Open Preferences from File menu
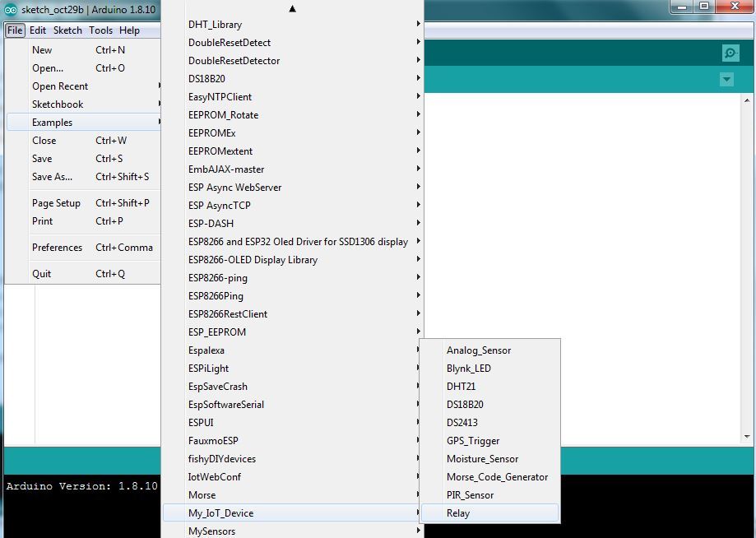Viewport: 756px width, 538px height. (x=83, y=248)
